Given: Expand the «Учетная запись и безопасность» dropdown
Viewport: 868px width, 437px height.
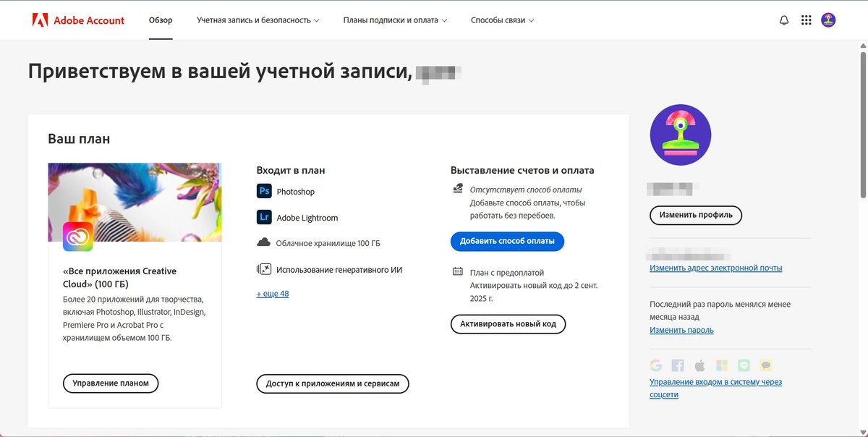Looking at the screenshot, I should [x=257, y=20].
